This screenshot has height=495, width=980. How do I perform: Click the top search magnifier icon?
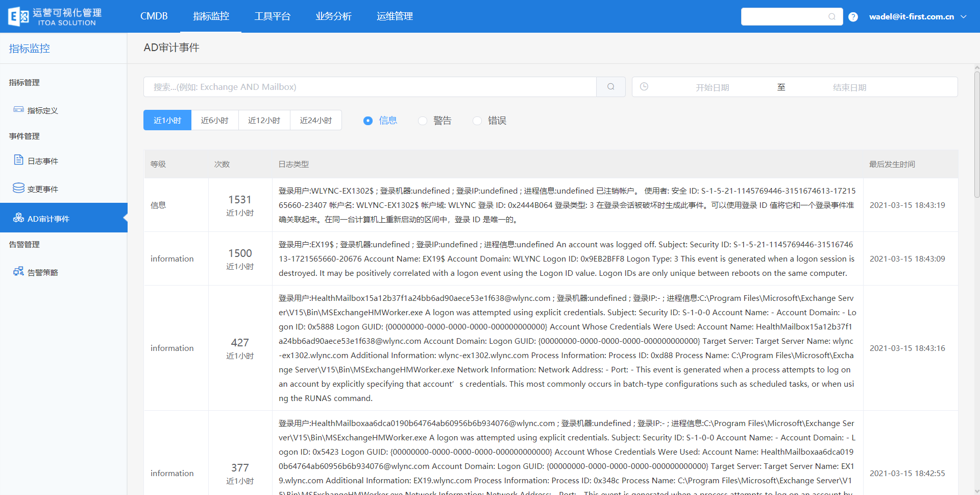tap(832, 17)
